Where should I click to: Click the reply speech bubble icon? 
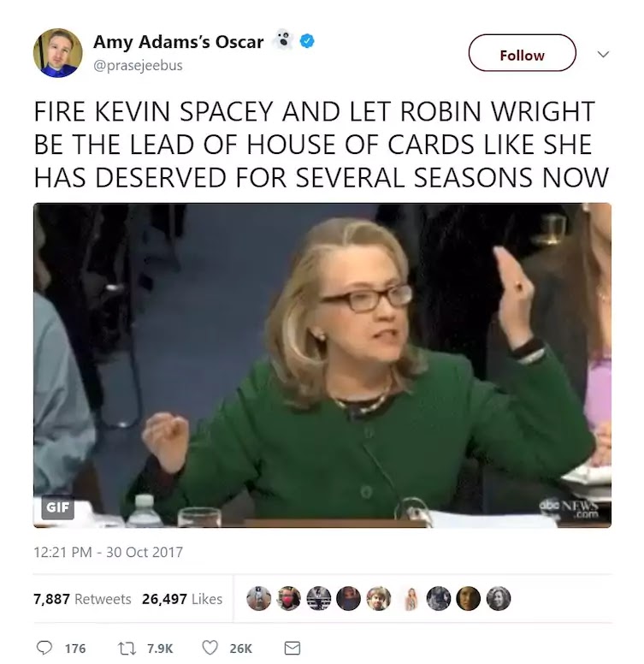(x=44, y=648)
